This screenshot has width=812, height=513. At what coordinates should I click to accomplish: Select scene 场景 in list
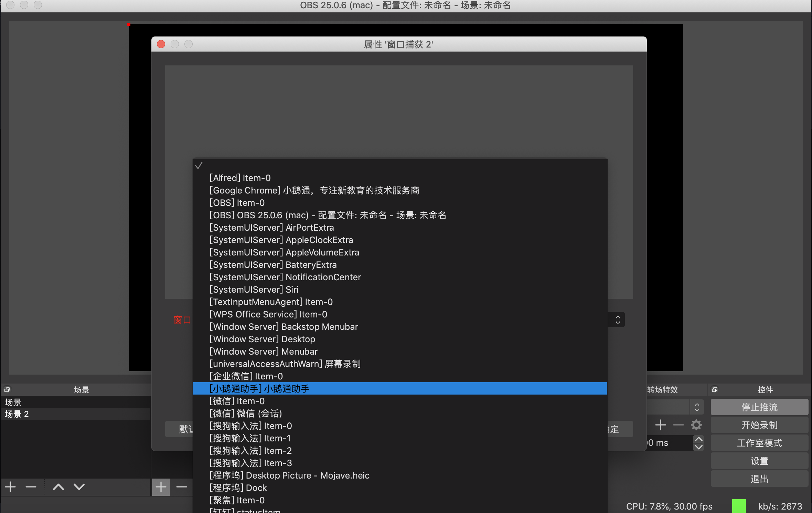pyautogui.click(x=76, y=402)
